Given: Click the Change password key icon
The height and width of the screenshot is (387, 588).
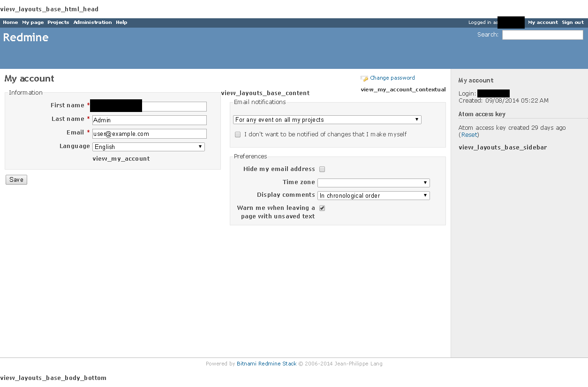Looking at the screenshot, I should click(x=364, y=78).
